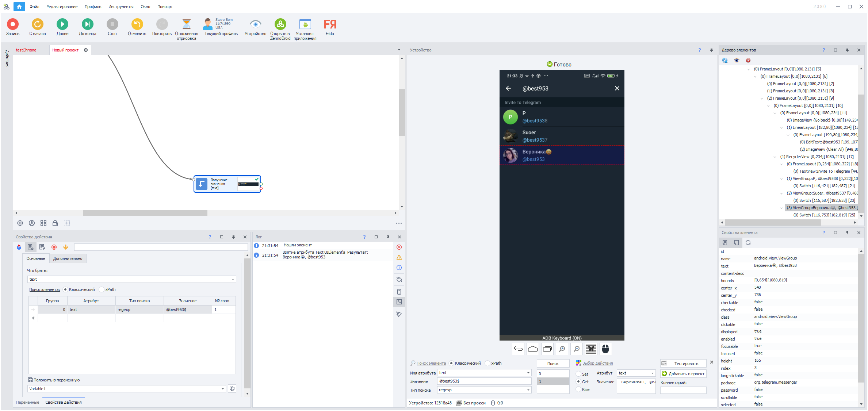The height and width of the screenshot is (411, 868).
Task: Click the Открыть в ZennoDroid icon
Action: tap(280, 24)
